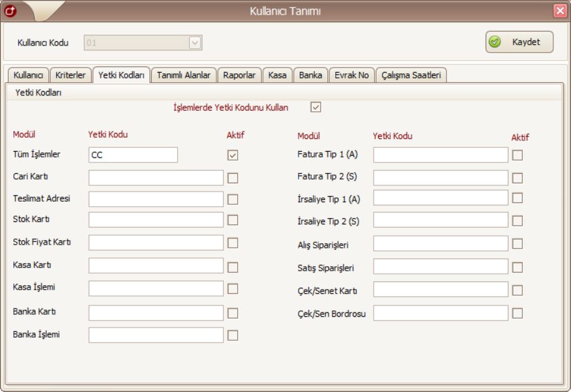Check the Stok Kartı Aktif box
Image resolution: width=571 pixels, height=392 pixels.
pos(233,220)
